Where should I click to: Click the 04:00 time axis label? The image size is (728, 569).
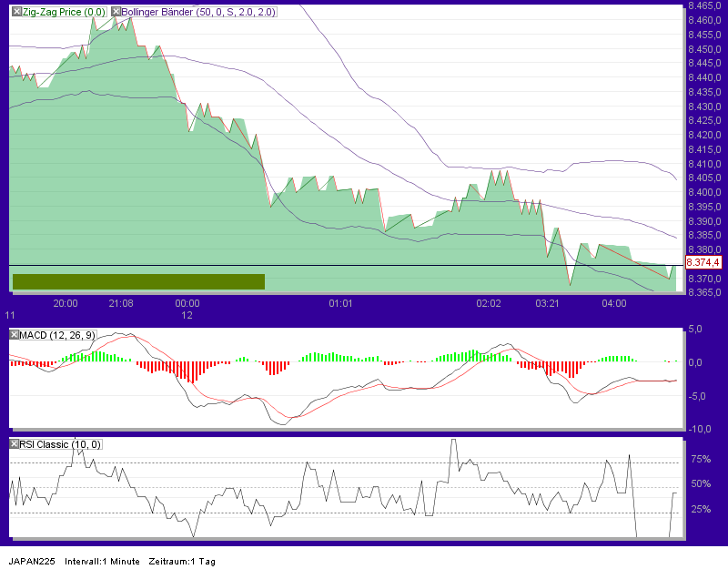[x=614, y=303]
